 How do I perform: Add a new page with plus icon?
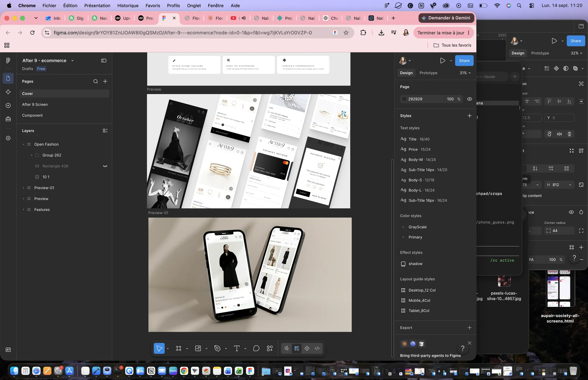[105, 81]
